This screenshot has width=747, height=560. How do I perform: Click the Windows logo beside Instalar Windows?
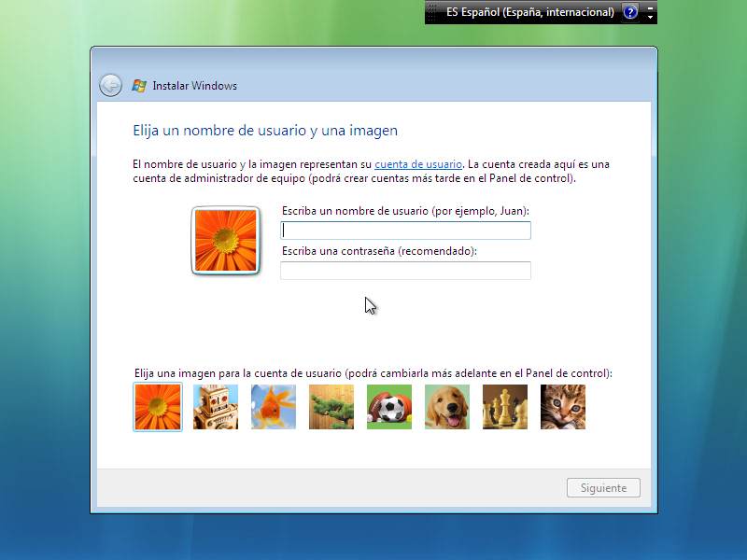click(138, 85)
